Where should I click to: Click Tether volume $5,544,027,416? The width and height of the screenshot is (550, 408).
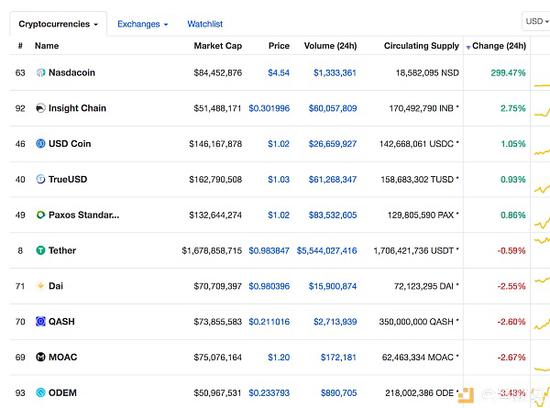(x=327, y=250)
